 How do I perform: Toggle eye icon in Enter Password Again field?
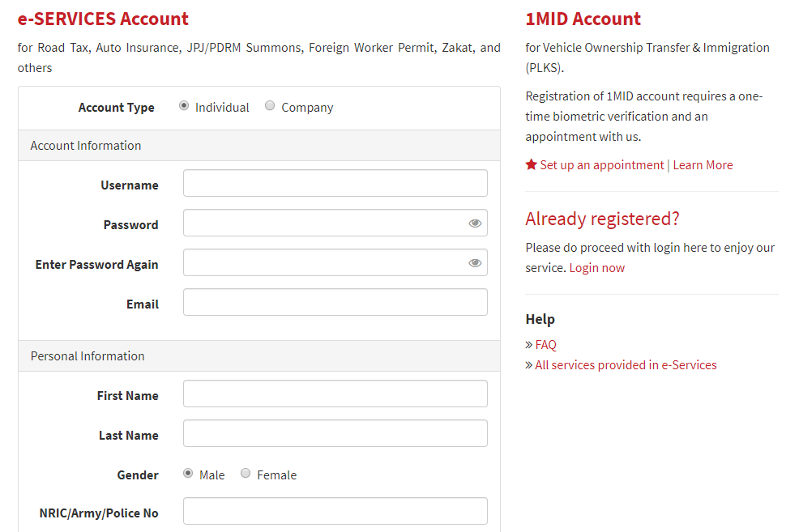475,263
